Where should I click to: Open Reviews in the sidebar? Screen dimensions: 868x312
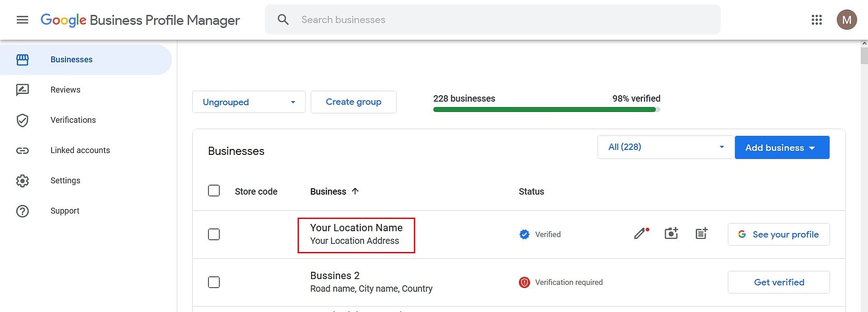(86, 90)
